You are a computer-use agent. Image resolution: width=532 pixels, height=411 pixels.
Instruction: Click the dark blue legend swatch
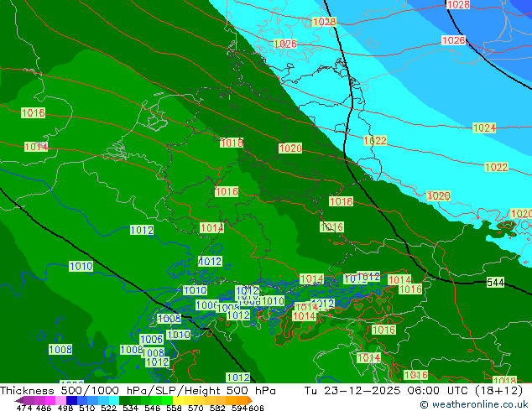click(x=71, y=400)
